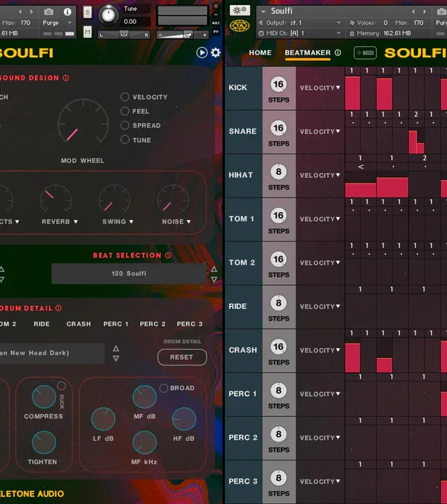Switch to BEATMAKER tab
The height and width of the screenshot is (504, 447).
(x=308, y=52)
